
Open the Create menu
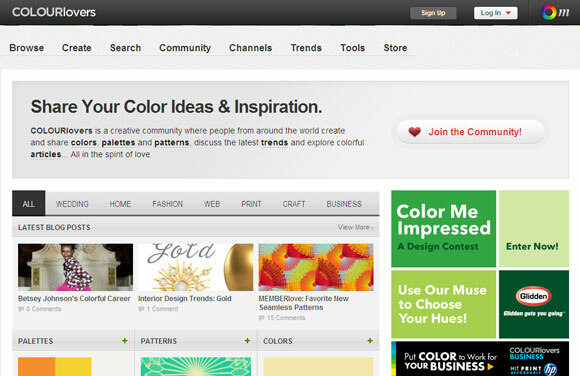[x=77, y=48]
